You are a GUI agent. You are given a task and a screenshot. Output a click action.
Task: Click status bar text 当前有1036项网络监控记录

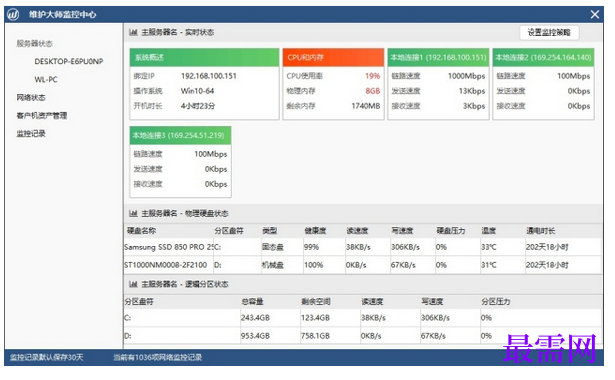[158, 357]
